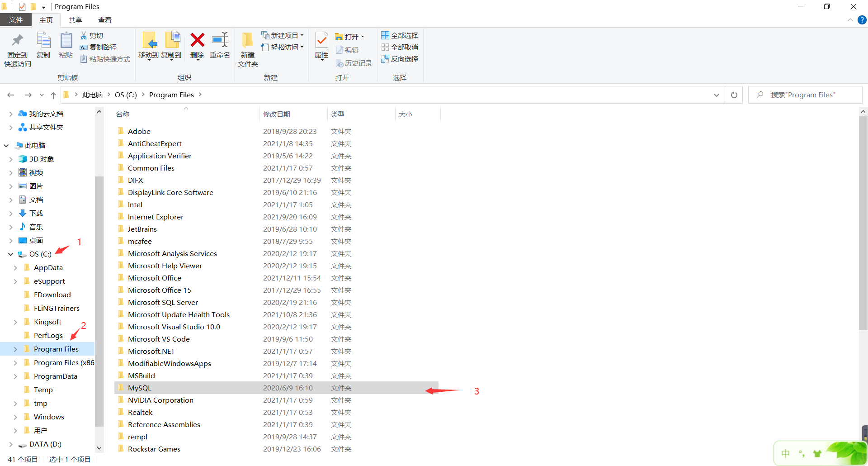This screenshot has width=868, height=466.
Task: Click Select all (全部选择)
Action: 400,35
